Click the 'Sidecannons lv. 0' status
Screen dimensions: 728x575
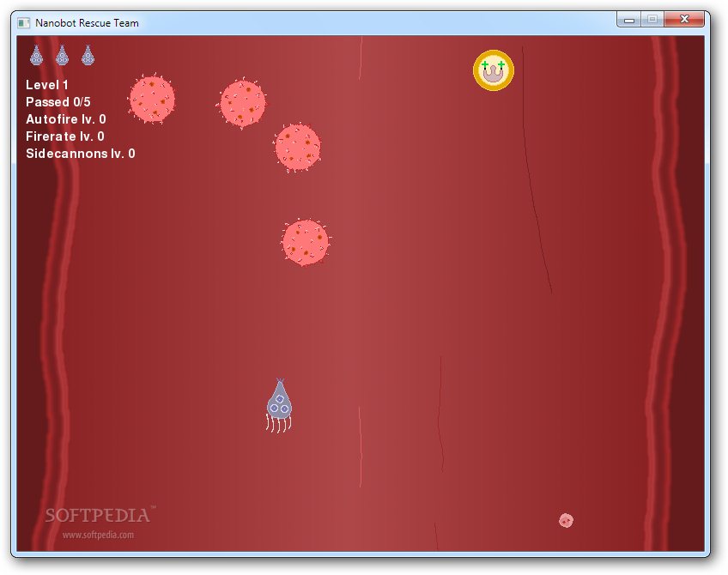tap(81, 154)
